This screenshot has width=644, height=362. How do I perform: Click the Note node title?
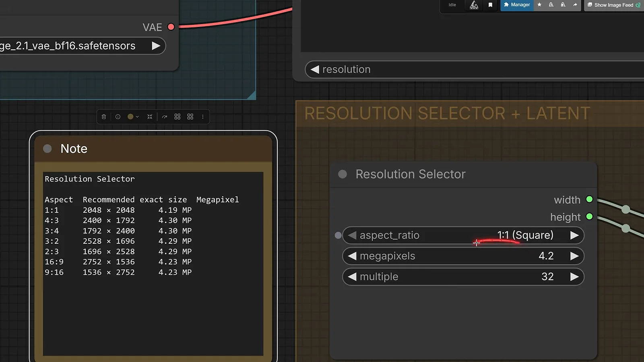coord(74,149)
